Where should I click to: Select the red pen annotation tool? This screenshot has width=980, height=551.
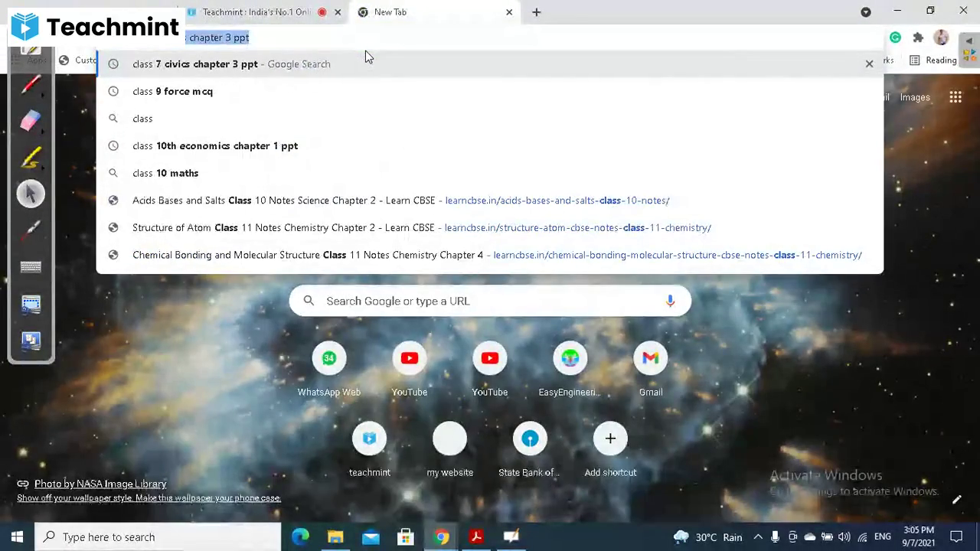click(x=31, y=84)
